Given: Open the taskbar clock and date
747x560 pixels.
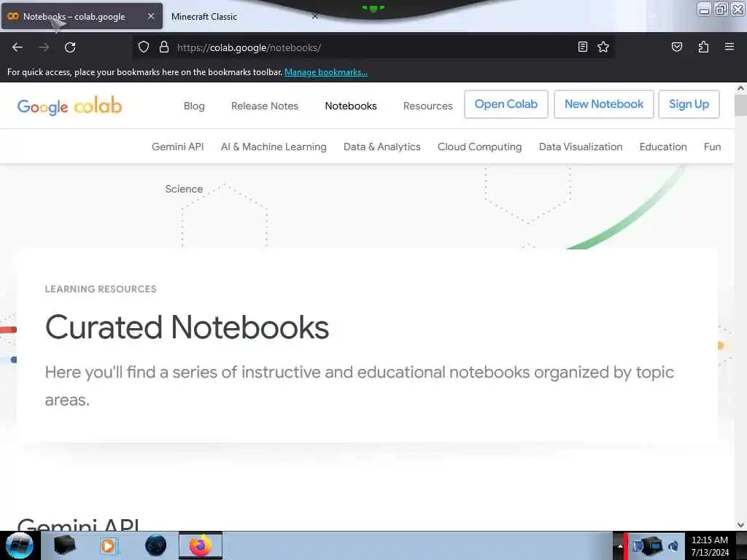Looking at the screenshot, I should [710, 546].
